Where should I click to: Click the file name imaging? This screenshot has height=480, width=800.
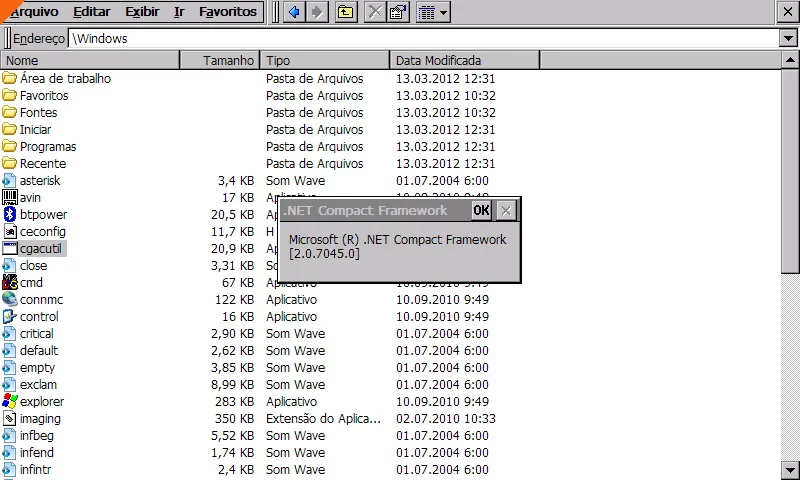[40, 419]
